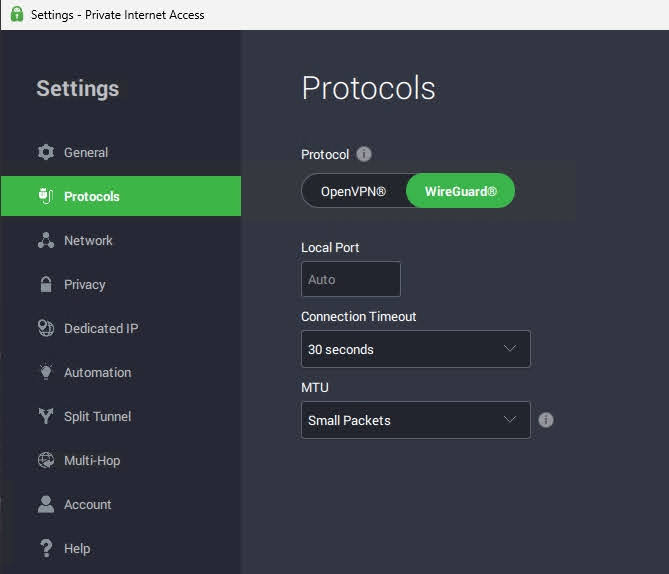Click the Local Port input field
The width and height of the screenshot is (669, 574).
point(350,279)
